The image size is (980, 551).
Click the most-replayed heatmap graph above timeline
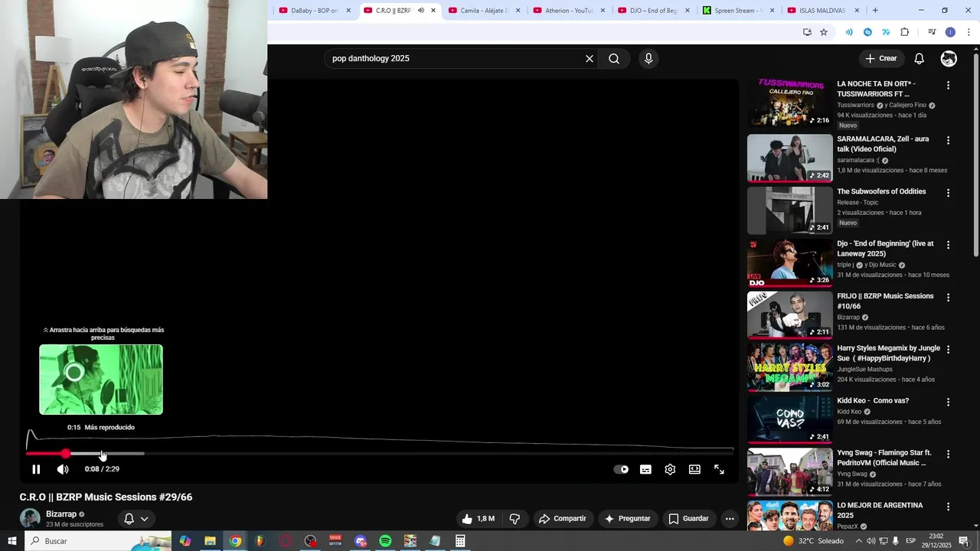point(380,440)
